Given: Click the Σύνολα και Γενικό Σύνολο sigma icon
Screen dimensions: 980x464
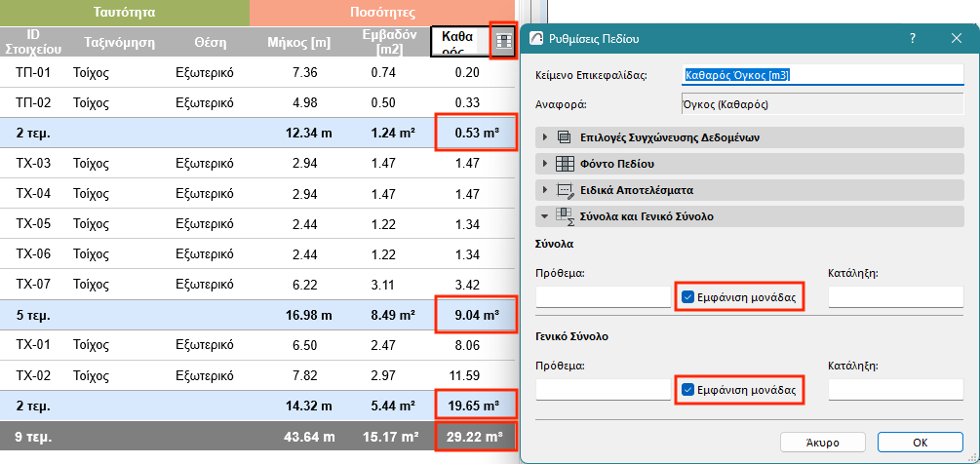Looking at the screenshot, I should click(x=565, y=216).
